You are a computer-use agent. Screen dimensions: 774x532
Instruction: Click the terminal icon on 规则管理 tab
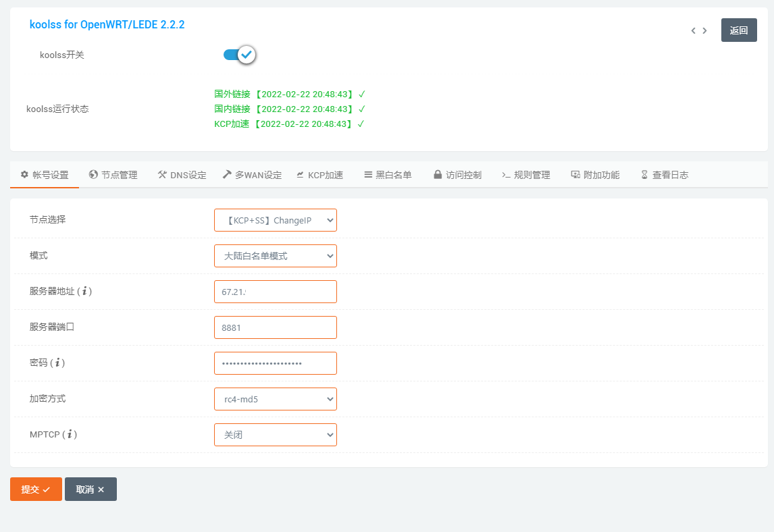pyautogui.click(x=506, y=175)
